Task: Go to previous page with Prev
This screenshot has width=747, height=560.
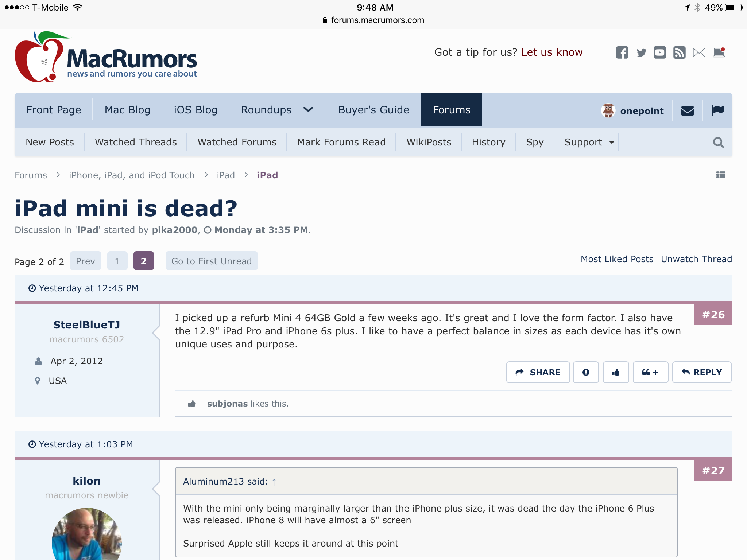Action: click(85, 261)
